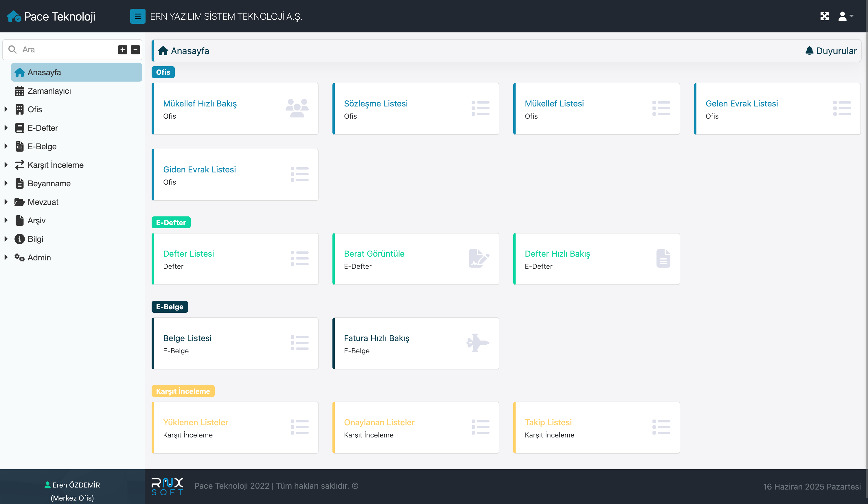868x504 pixels.
Task: Click the fullscreen expand icon
Action: pos(824,16)
